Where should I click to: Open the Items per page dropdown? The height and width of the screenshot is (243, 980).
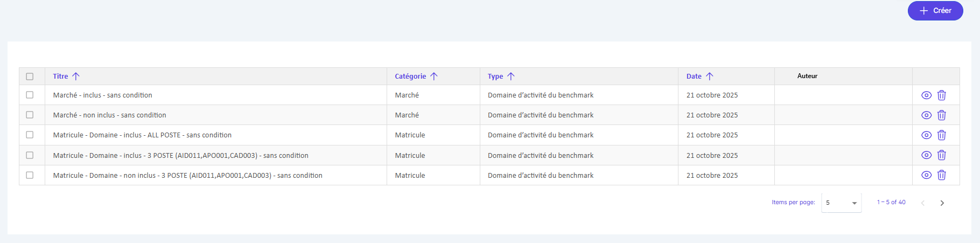(x=841, y=203)
